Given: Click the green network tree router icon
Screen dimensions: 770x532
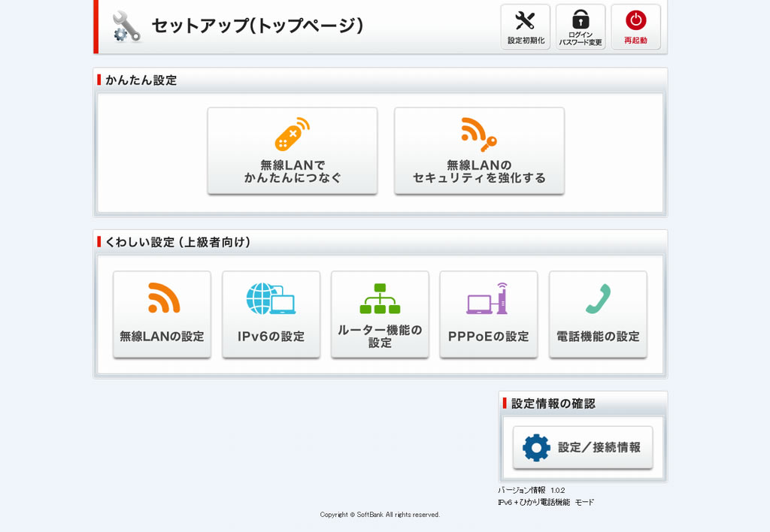Looking at the screenshot, I should (x=380, y=298).
